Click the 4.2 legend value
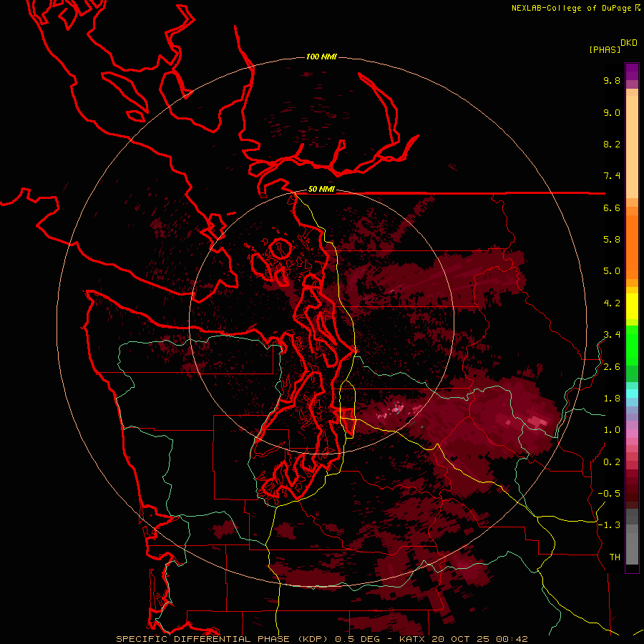The height and width of the screenshot is (644, 644). pyautogui.click(x=612, y=303)
